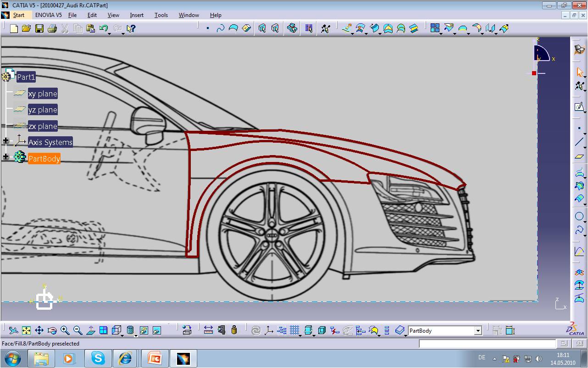Copy selection using the Copy icon
The image size is (588, 368).
tap(78, 28)
